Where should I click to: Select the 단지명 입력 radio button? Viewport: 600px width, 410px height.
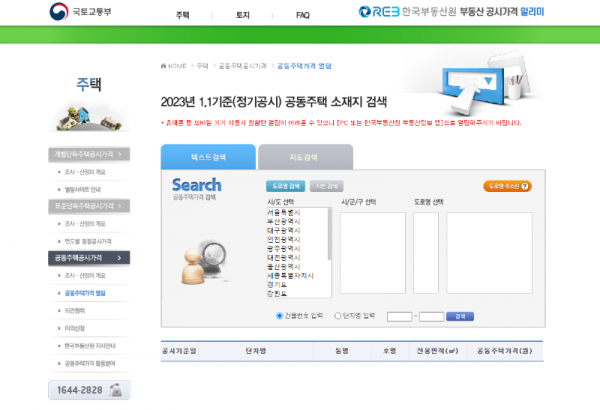pos(337,316)
